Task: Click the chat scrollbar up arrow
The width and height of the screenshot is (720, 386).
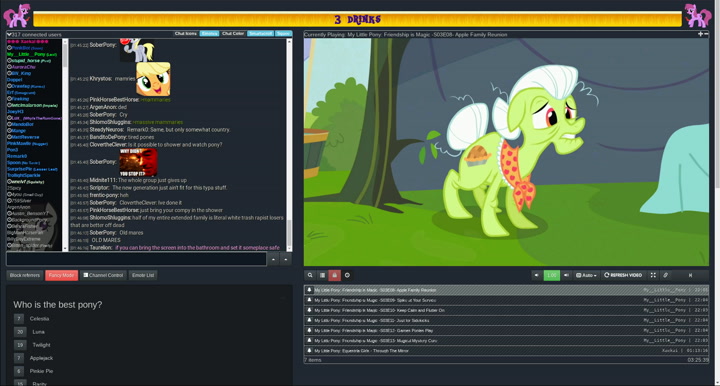Action: (289, 42)
